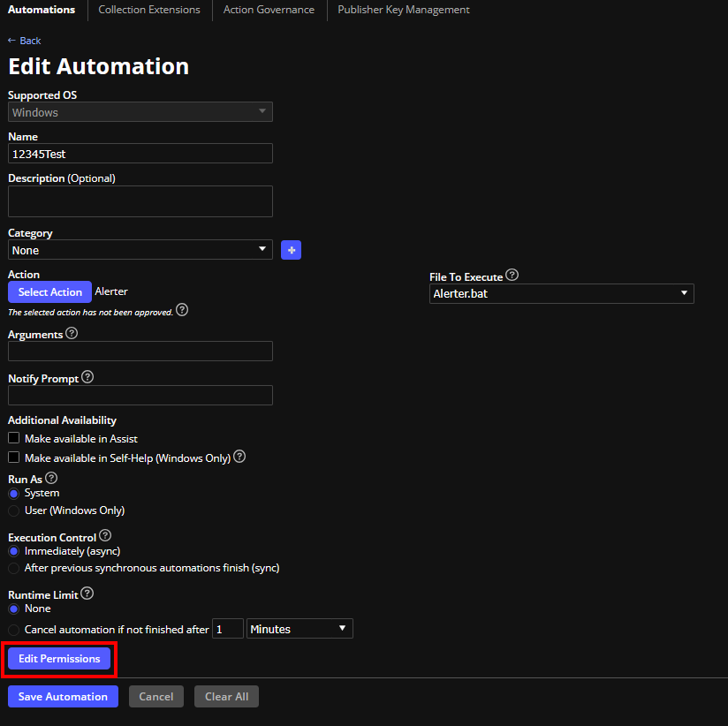Click help icon after action not approved message
The image size is (728, 726).
pos(182,310)
